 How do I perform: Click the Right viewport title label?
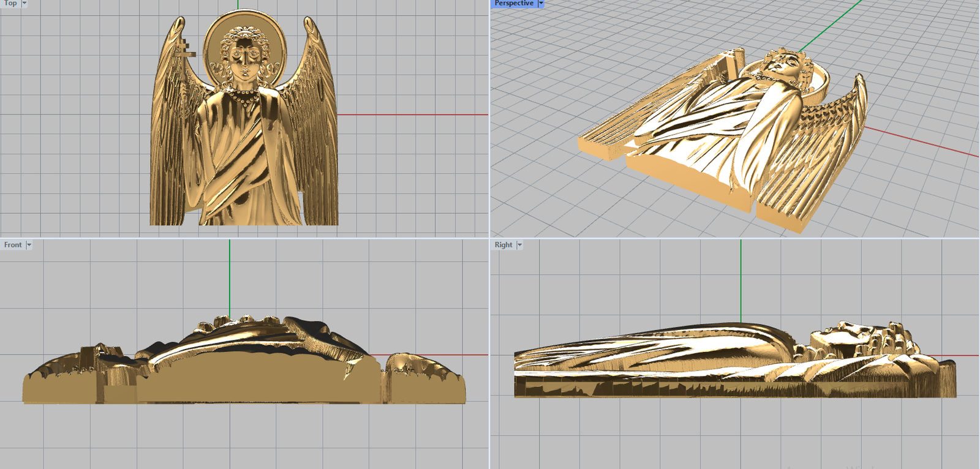[503, 245]
